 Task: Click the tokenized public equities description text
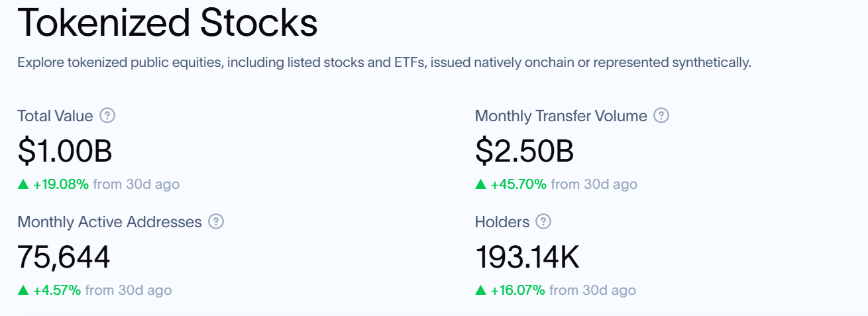(x=384, y=63)
